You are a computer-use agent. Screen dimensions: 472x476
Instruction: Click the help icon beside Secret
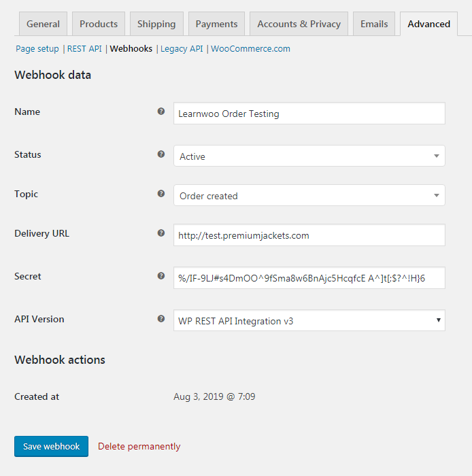coord(161,276)
